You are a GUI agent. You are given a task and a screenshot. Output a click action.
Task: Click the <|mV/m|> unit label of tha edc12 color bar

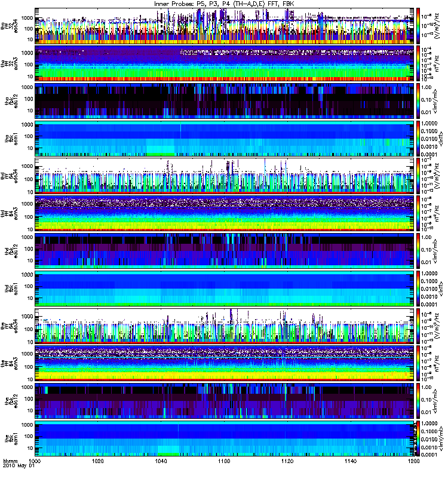(x=436, y=101)
